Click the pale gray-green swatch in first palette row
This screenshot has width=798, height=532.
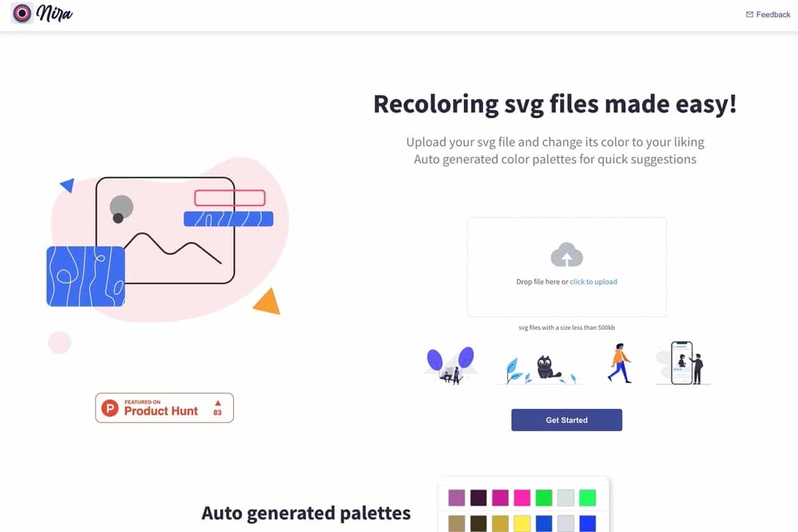coord(565,498)
